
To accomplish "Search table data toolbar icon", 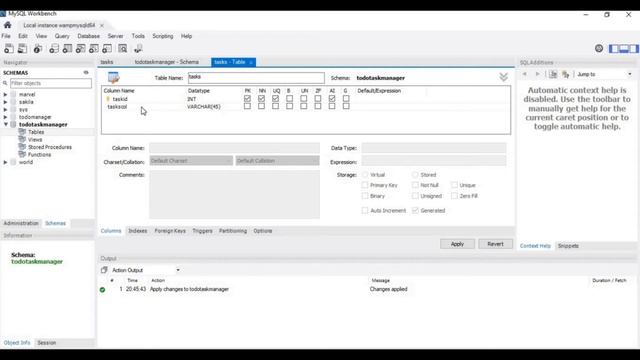I will click(x=122, y=49).
